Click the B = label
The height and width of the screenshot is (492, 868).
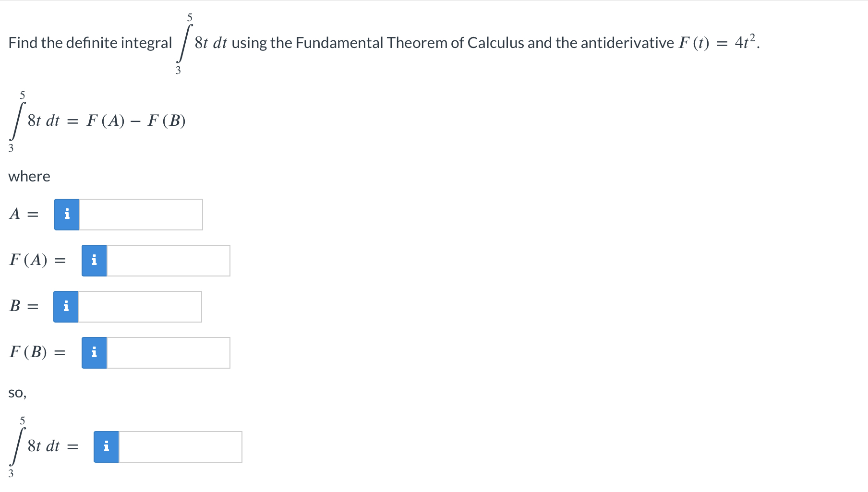click(23, 307)
